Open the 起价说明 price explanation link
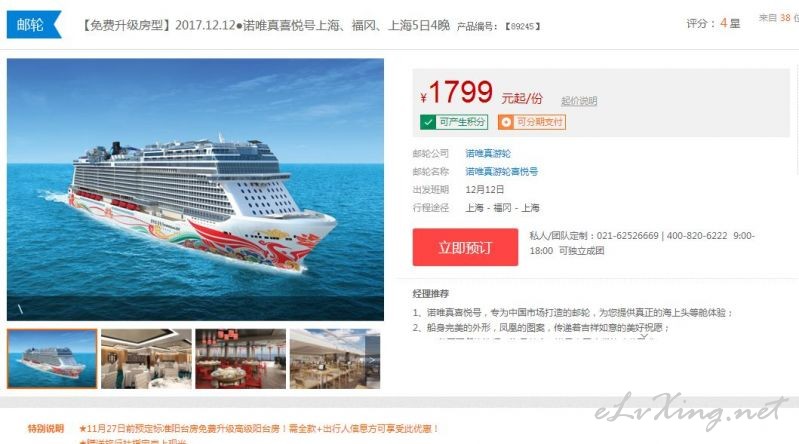 pos(579,100)
